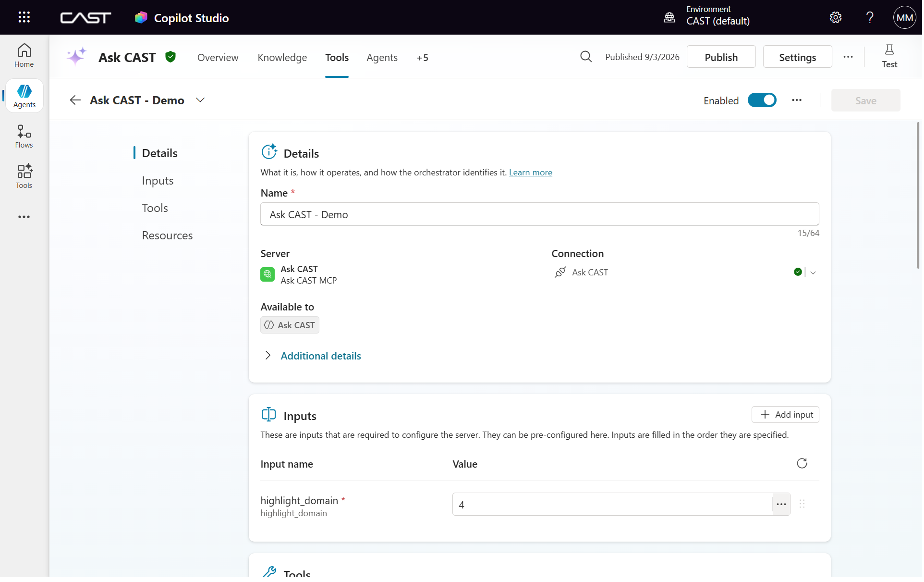924x582 pixels.
Task: Click the Ask CAST connection name
Action: [590, 272]
